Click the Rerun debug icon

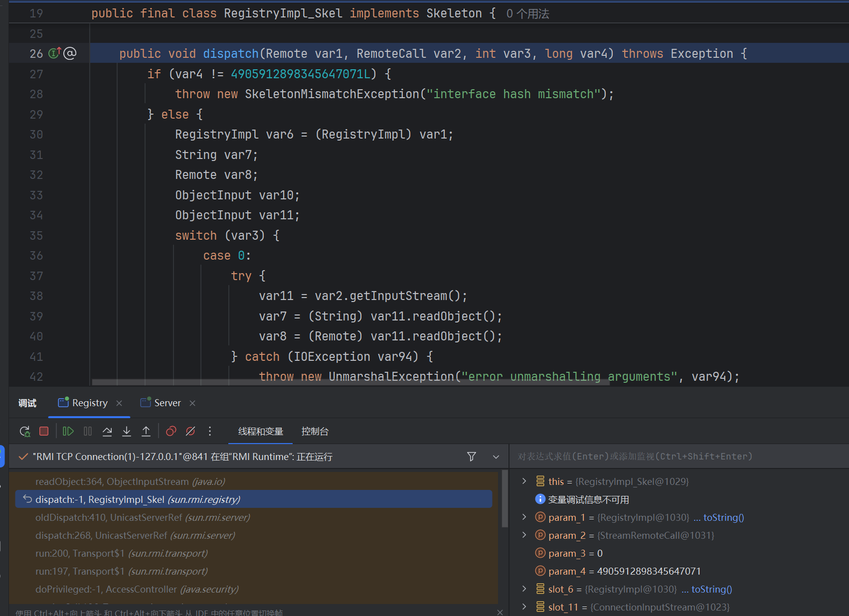coord(24,431)
